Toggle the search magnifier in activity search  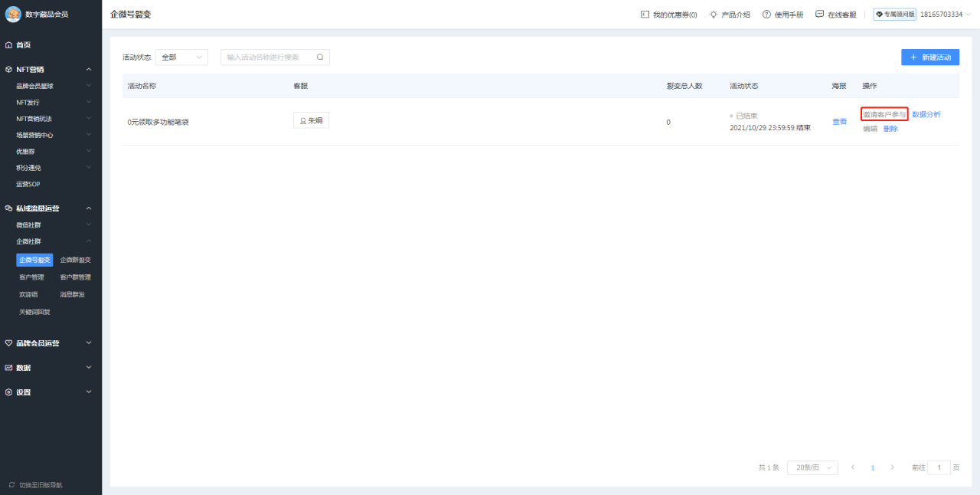[319, 57]
